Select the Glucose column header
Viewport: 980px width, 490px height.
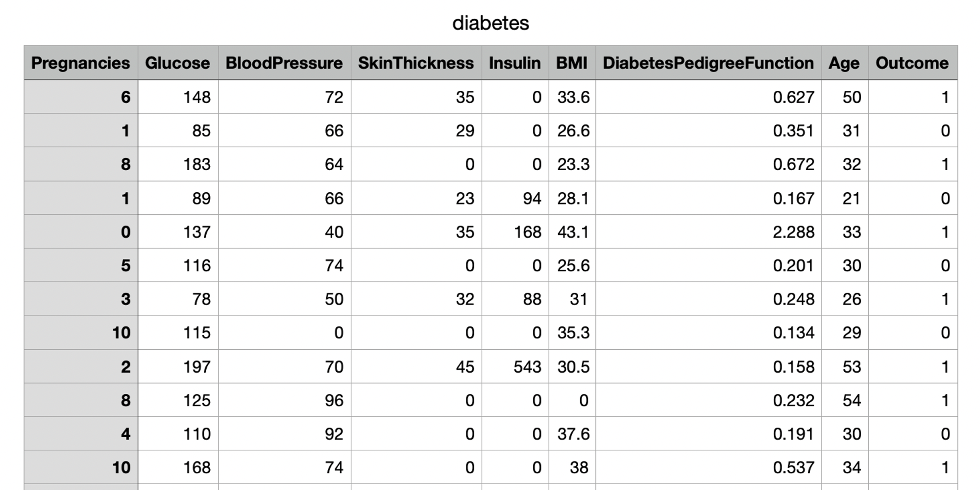178,63
